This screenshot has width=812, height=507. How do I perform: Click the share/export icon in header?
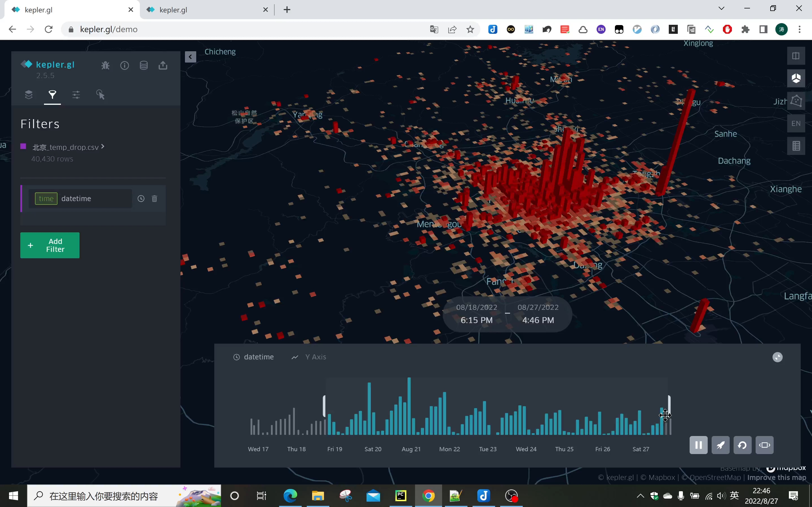click(163, 65)
